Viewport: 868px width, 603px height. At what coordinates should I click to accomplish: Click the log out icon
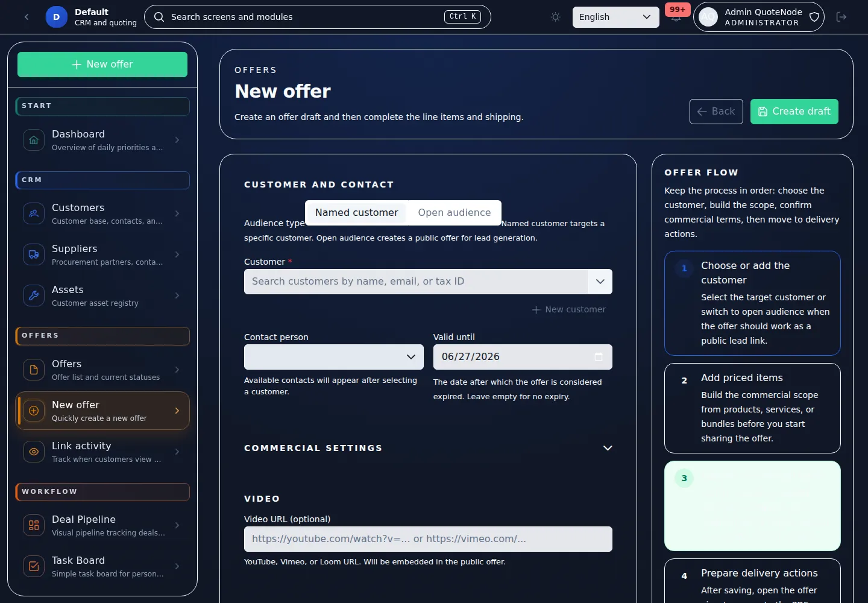[x=841, y=17]
